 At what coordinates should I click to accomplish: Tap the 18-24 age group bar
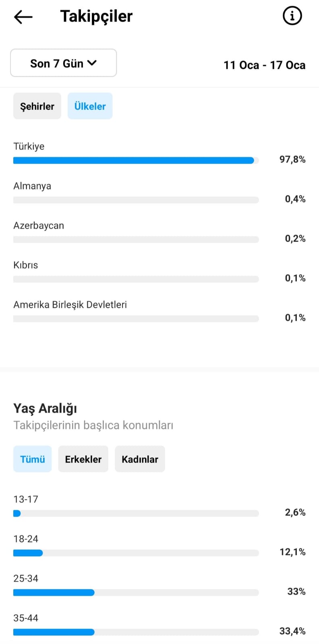coord(136,553)
